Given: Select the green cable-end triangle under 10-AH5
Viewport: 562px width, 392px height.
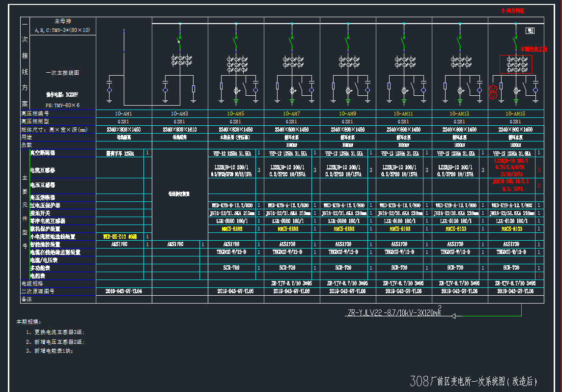Looking at the screenshot, I should tap(236, 101).
